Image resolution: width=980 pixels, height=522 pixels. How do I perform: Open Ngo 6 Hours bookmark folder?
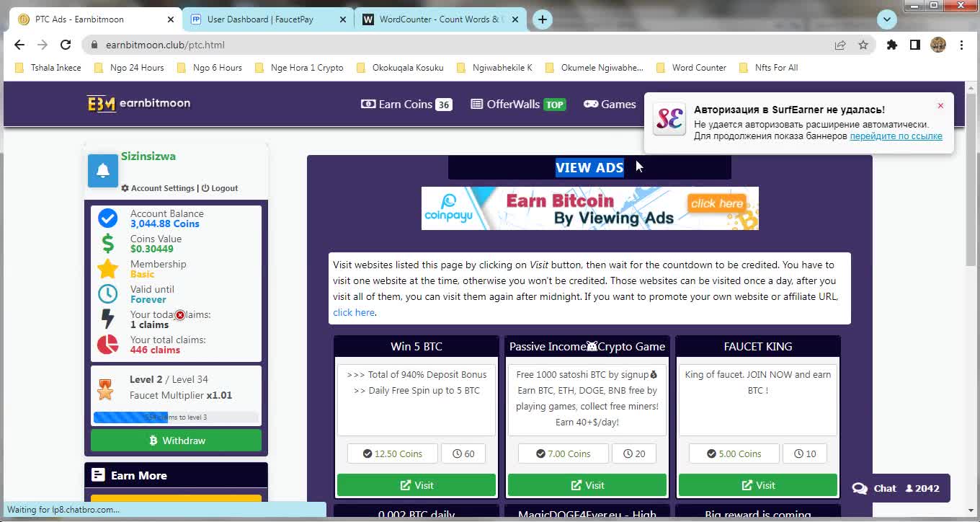(210, 68)
